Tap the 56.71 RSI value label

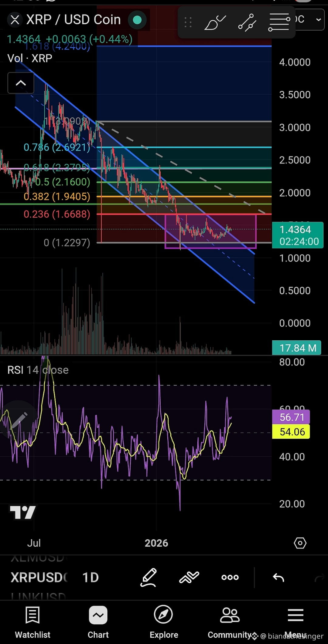click(291, 417)
